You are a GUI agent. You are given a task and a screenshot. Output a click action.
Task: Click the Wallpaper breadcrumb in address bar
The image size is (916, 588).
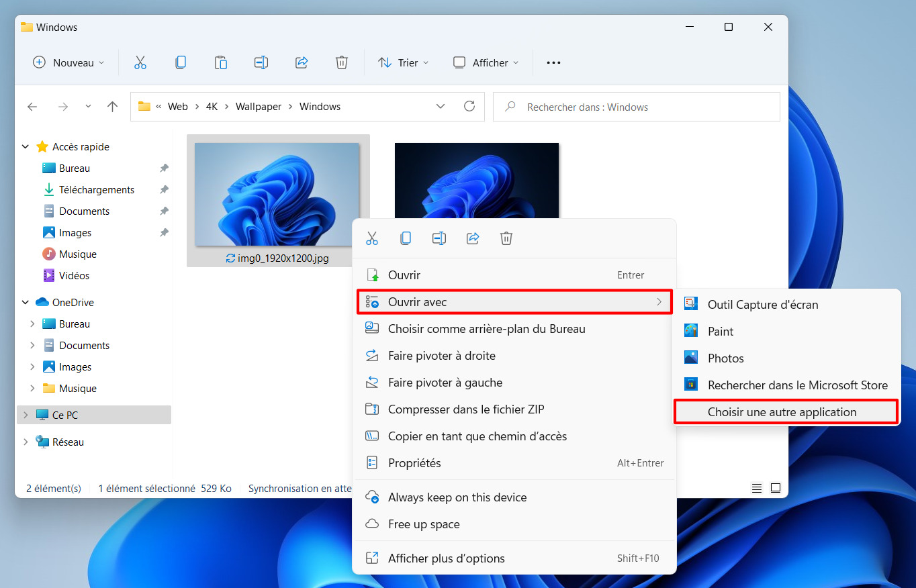coord(259,107)
